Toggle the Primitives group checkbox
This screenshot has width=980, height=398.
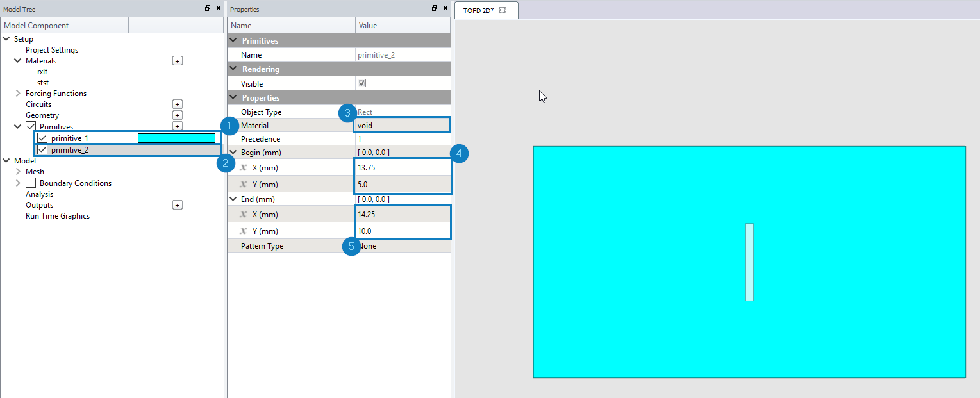pos(31,126)
